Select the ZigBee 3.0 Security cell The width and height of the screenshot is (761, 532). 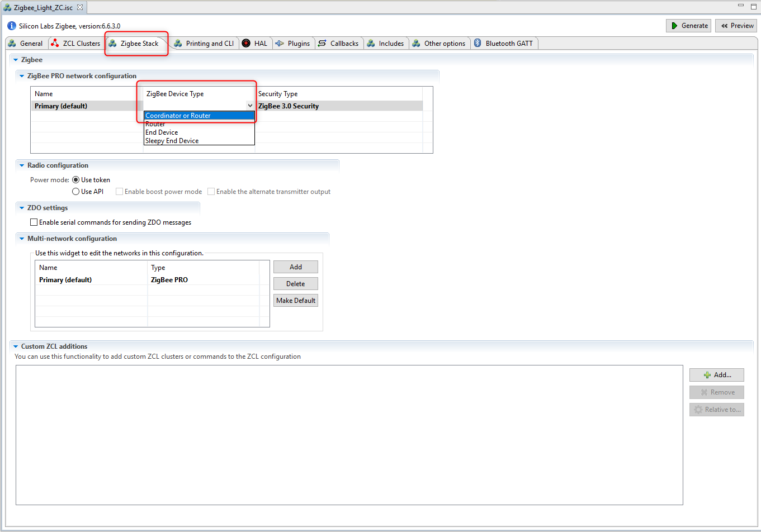pyautogui.click(x=339, y=106)
